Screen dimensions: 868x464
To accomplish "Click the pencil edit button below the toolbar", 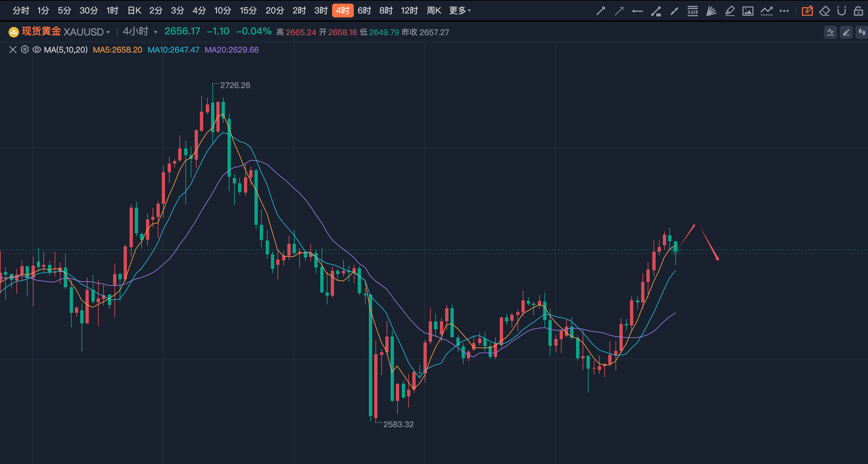I will [x=846, y=32].
